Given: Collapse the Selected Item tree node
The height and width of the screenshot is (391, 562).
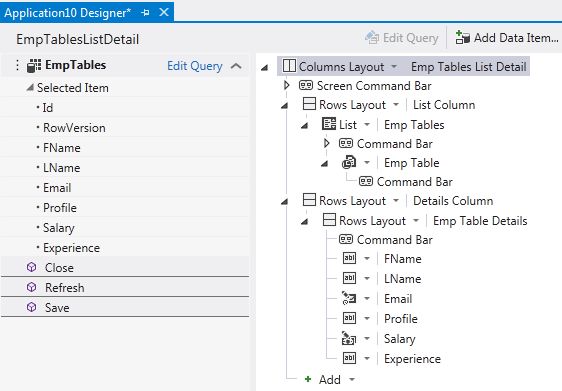Looking at the screenshot, I should click(30, 87).
